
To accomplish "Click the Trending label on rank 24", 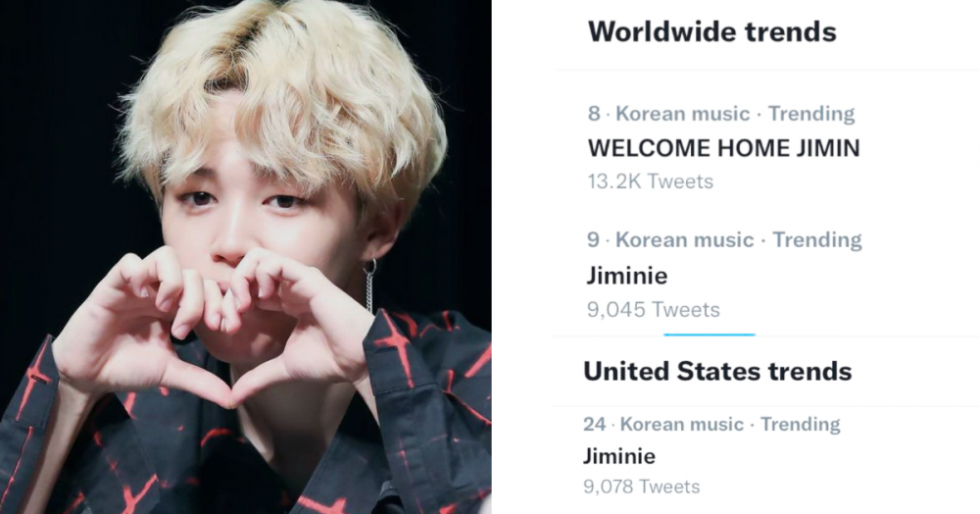I will click(x=800, y=425).
